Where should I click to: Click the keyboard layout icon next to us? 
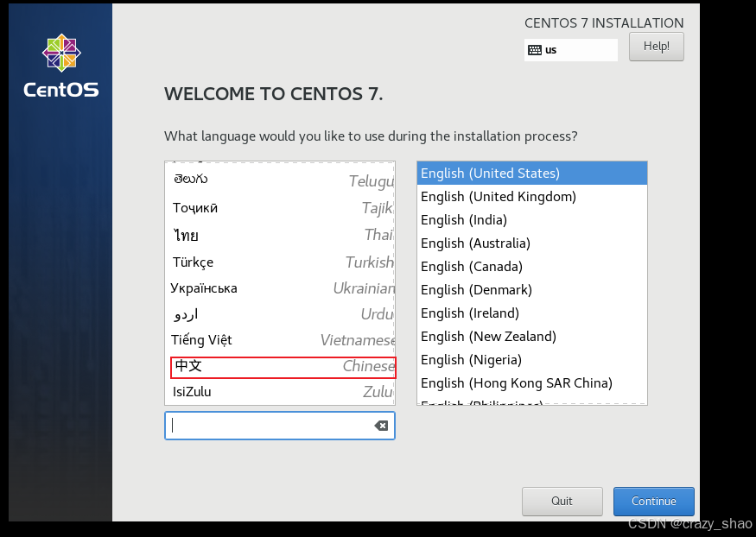[x=535, y=50]
